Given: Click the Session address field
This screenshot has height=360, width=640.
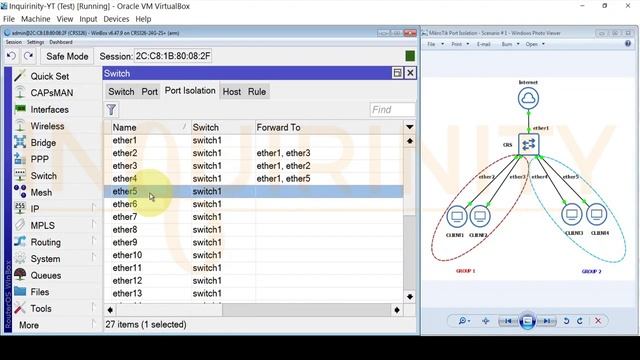Looking at the screenshot, I should point(173,56).
